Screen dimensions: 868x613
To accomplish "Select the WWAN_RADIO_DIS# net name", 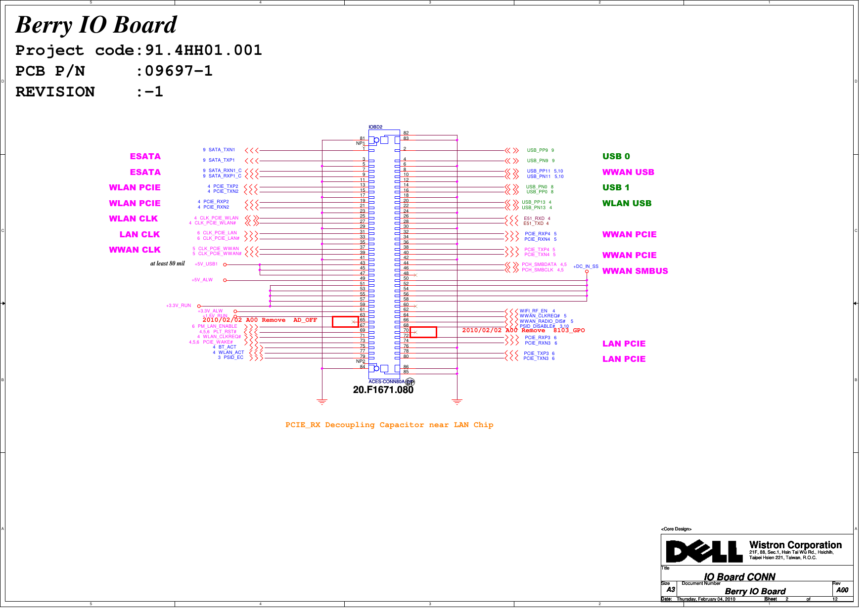I will click(543, 321).
